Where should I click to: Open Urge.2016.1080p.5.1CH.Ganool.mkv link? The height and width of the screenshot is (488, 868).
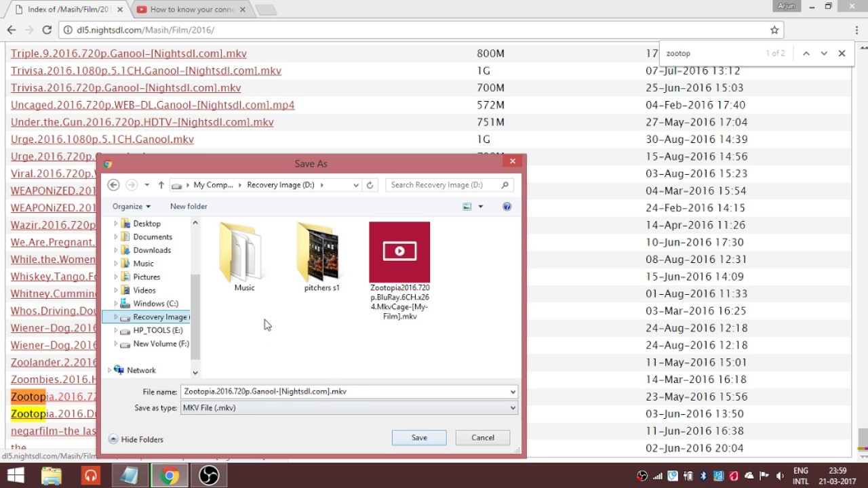(x=102, y=140)
